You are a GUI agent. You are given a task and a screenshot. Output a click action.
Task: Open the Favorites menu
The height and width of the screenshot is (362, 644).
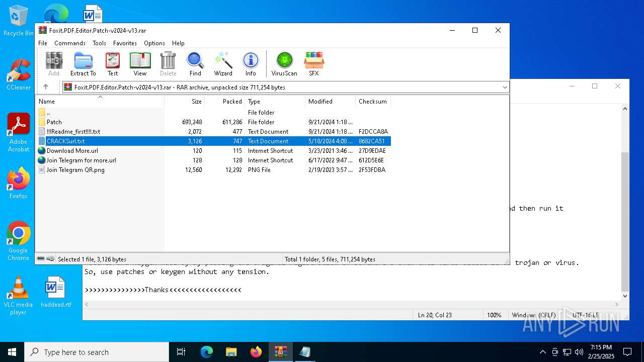tap(125, 43)
